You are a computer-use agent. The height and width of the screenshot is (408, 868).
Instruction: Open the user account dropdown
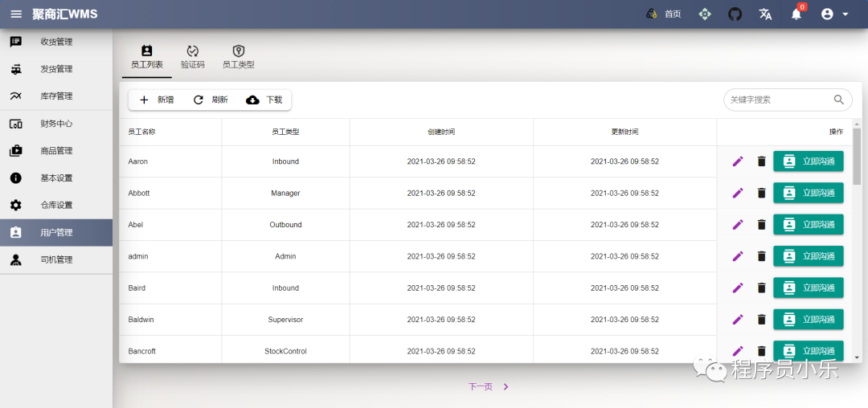point(835,14)
